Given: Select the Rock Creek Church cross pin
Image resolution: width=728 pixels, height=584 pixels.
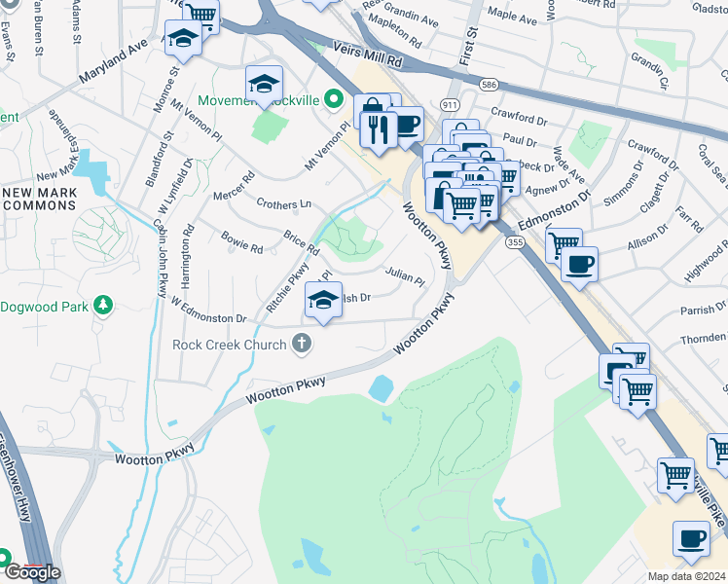Looking at the screenshot, I should (302, 344).
